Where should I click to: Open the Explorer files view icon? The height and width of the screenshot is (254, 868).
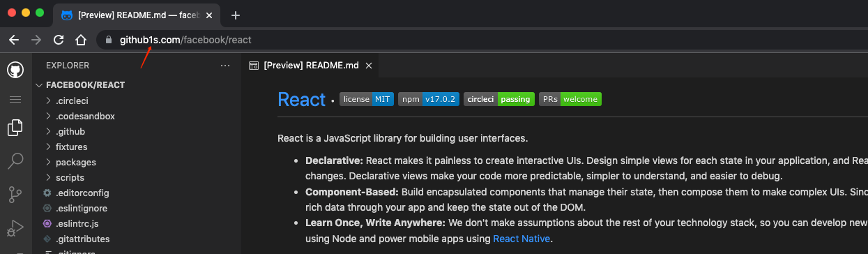[x=15, y=128]
